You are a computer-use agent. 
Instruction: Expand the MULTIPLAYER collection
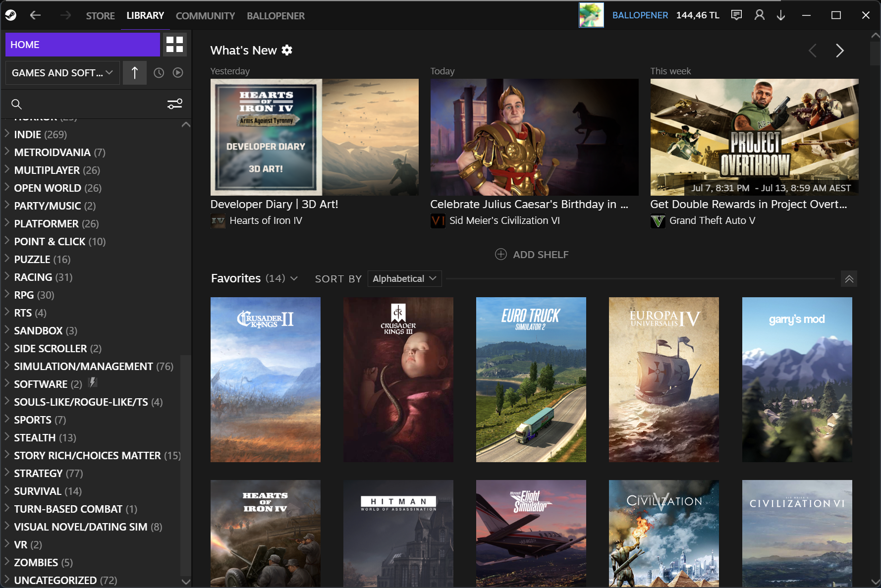[7, 170]
